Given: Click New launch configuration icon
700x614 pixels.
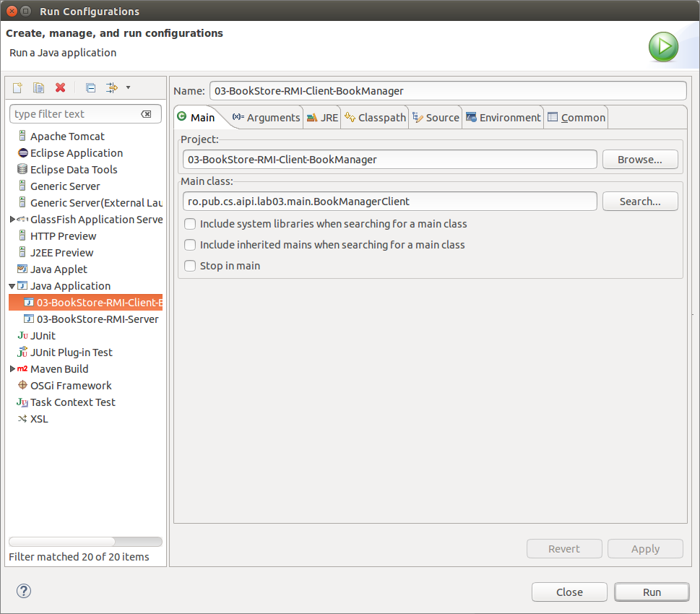Looking at the screenshot, I should point(17,87).
